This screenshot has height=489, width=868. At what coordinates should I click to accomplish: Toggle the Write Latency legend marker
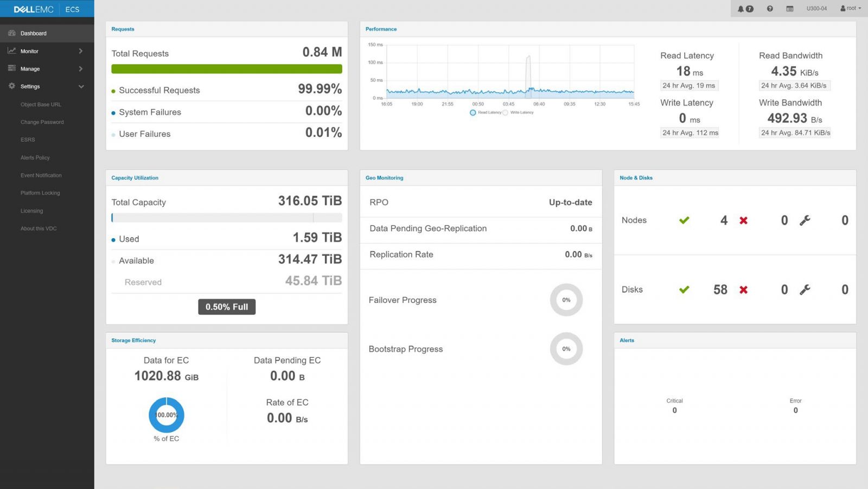pyautogui.click(x=506, y=113)
